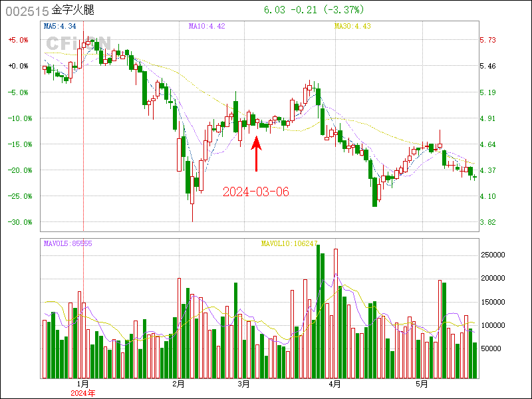Click the +5.0% mark on left axis
The height and width of the screenshot is (399, 532).
point(18,40)
